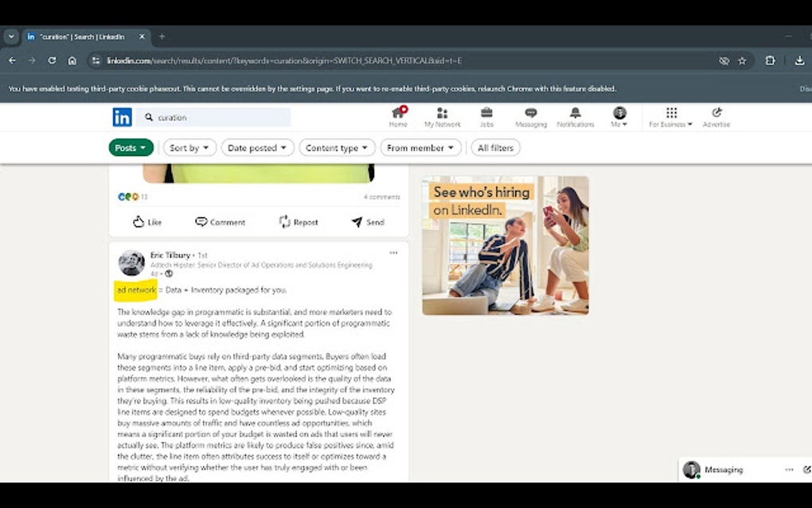The image size is (812, 508).
Task: Expand the Date posted filter
Action: pos(257,147)
